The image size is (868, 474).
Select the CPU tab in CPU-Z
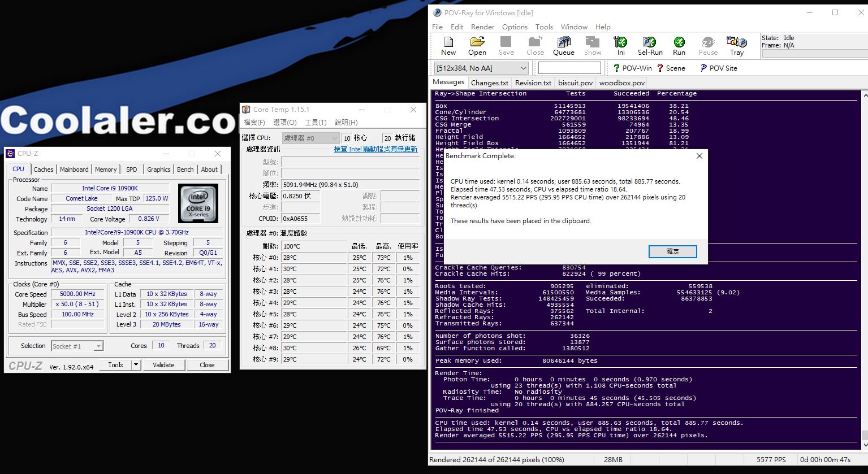click(19, 169)
